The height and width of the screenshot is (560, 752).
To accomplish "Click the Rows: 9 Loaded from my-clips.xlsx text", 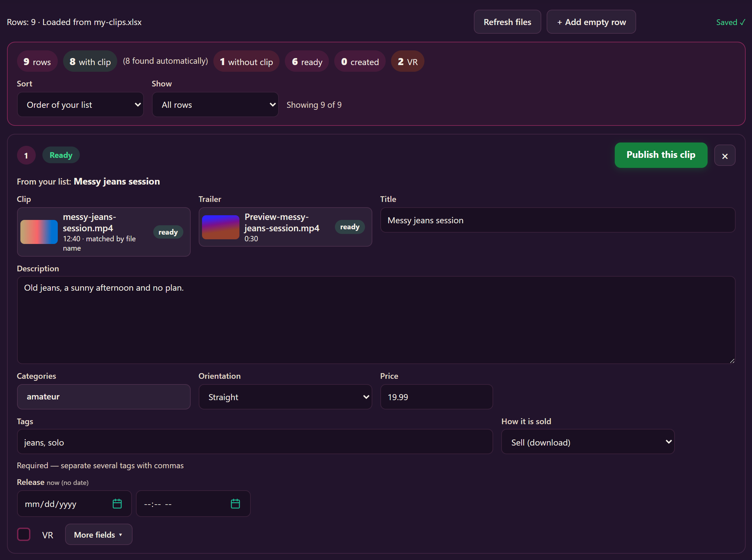I will 74,22.
